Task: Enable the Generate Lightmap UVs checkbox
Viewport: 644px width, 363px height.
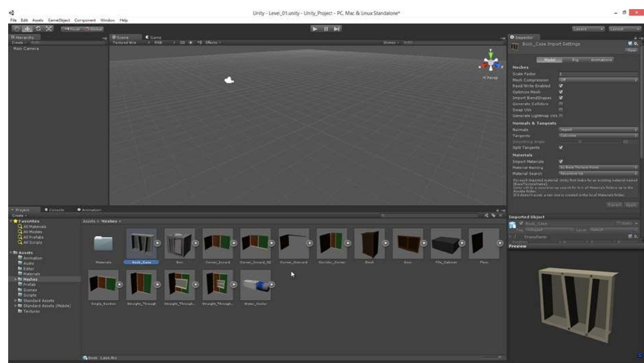Action: (561, 116)
